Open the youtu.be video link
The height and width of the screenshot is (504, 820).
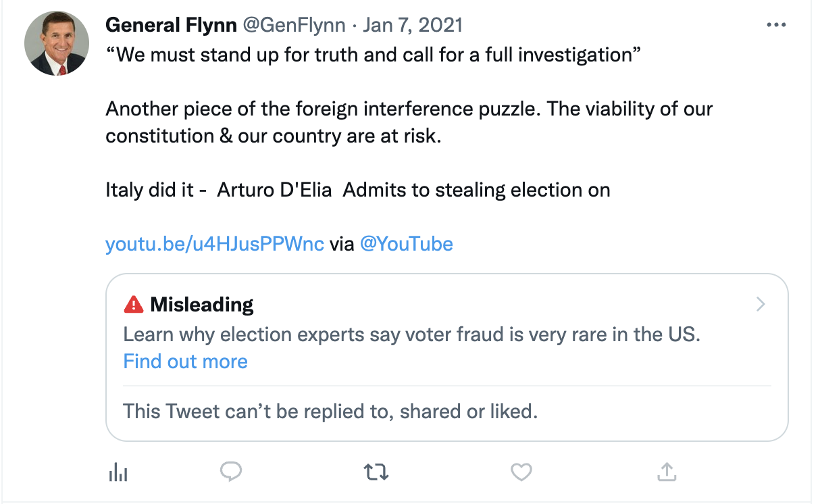[214, 244]
